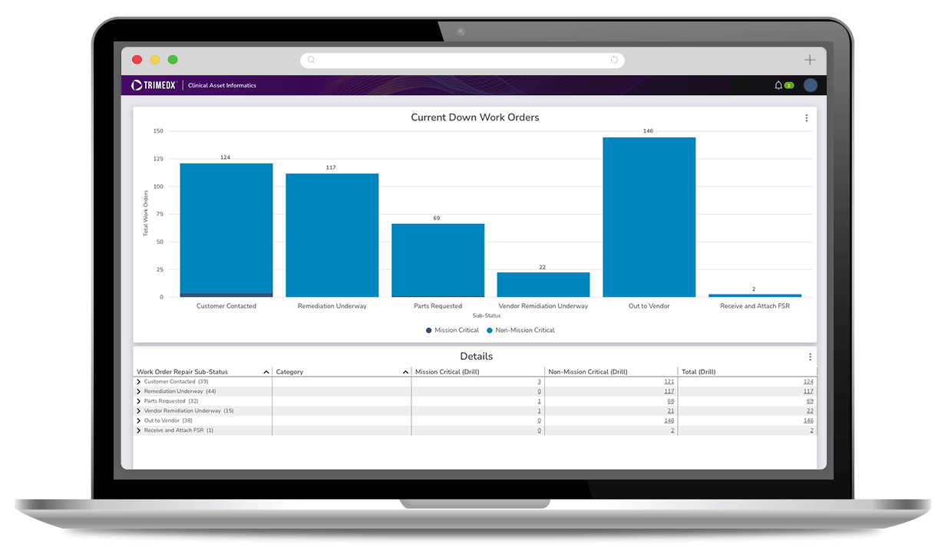Drill Total 146 in Out to Vendor row
Viewport: 948px width, 560px height.
808,420
